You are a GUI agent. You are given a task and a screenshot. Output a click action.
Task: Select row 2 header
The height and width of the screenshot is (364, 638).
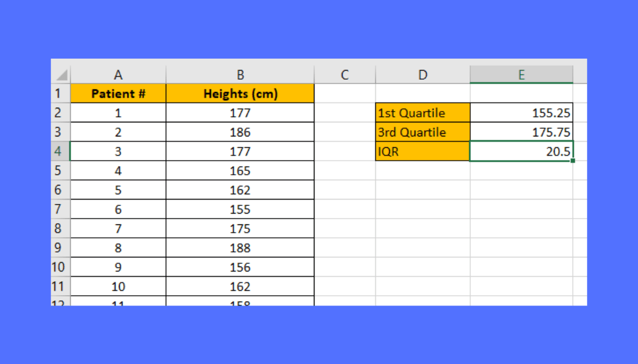coord(61,113)
